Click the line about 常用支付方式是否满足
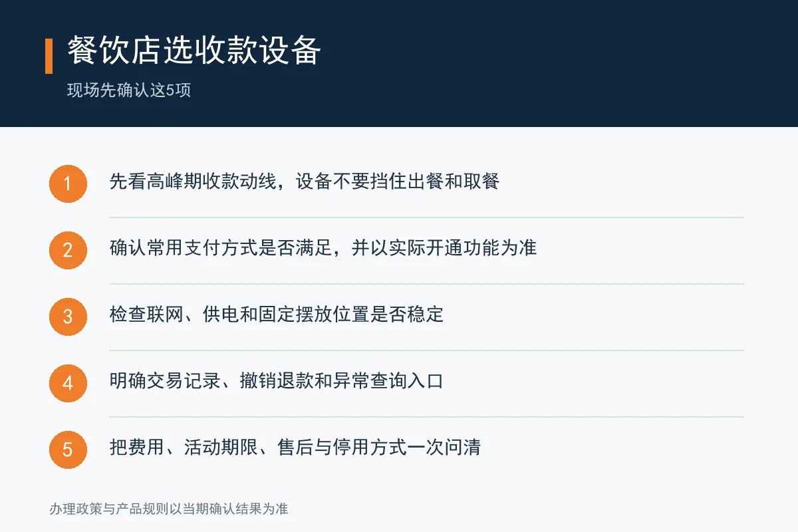Image resolution: width=798 pixels, height=532 pixels. tap(323, 248)
